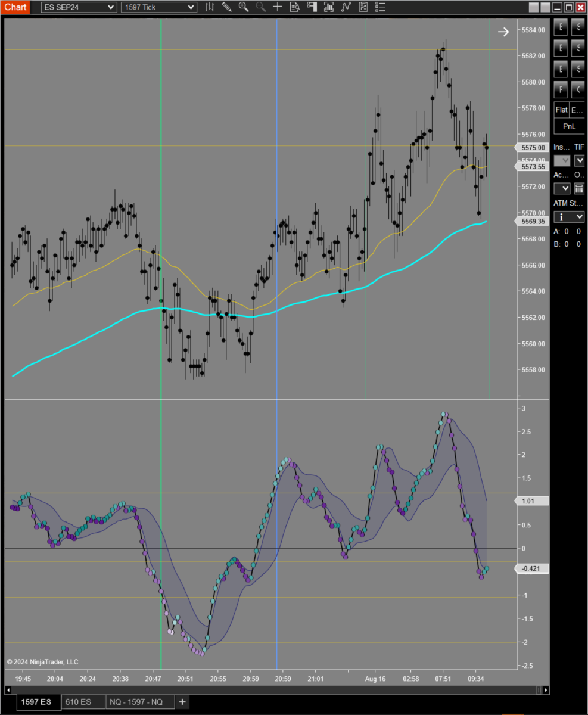Click the horizontal scrollbar thumb

539,689
